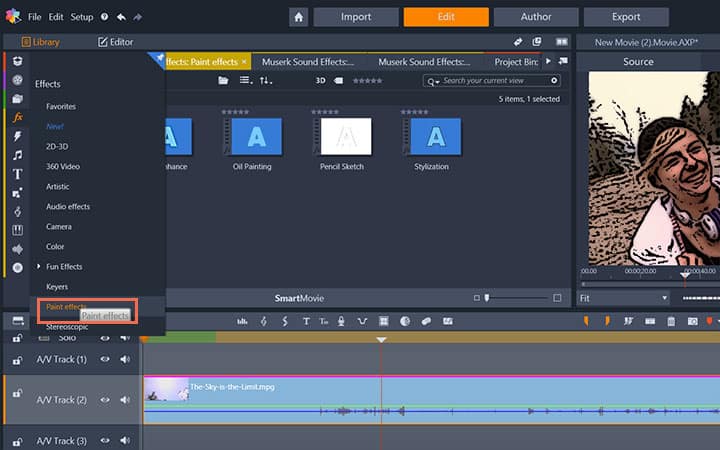Select the fx Effects sidebar icon
Image resolution: width=720 pixels, height=450 pixels.
17,118
